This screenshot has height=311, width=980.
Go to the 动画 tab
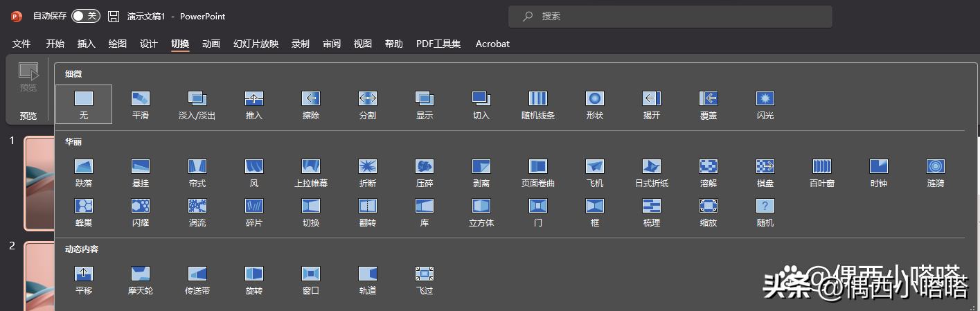(211, 44)
